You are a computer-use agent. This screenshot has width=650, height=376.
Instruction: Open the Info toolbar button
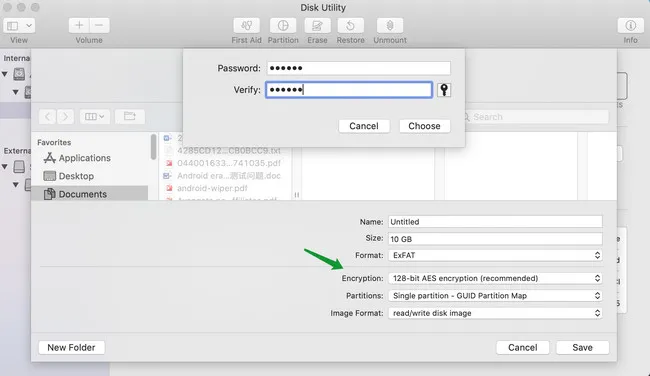point(630,26)
